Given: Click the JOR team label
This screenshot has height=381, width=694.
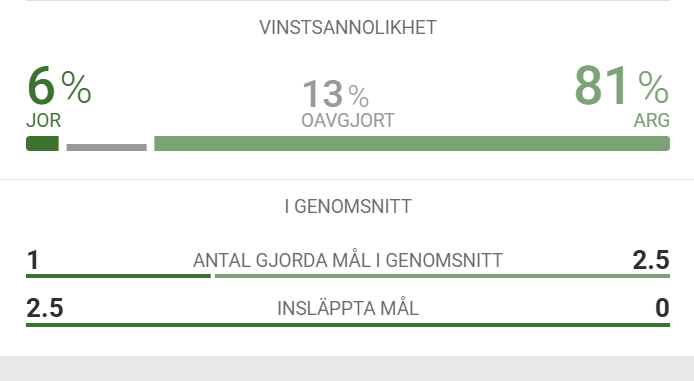Looking at the screenshot, I should tap(43, 120).
